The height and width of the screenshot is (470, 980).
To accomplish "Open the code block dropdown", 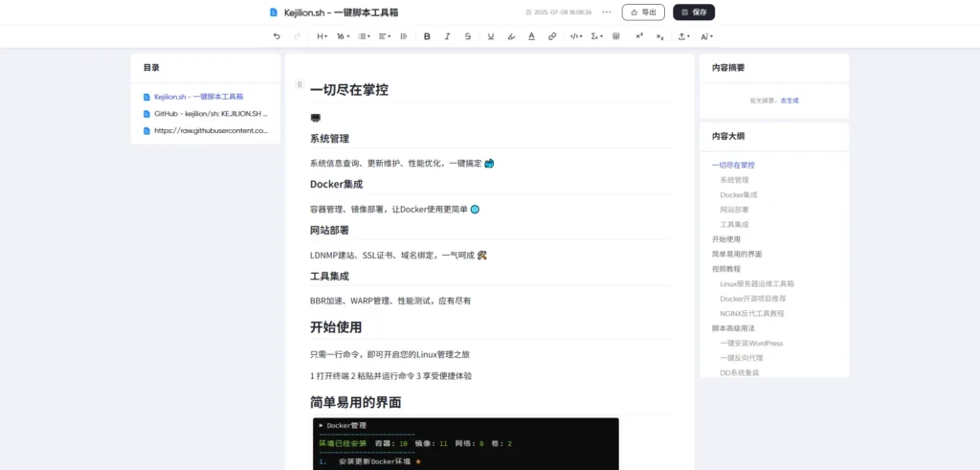I will tap(575, 37).
